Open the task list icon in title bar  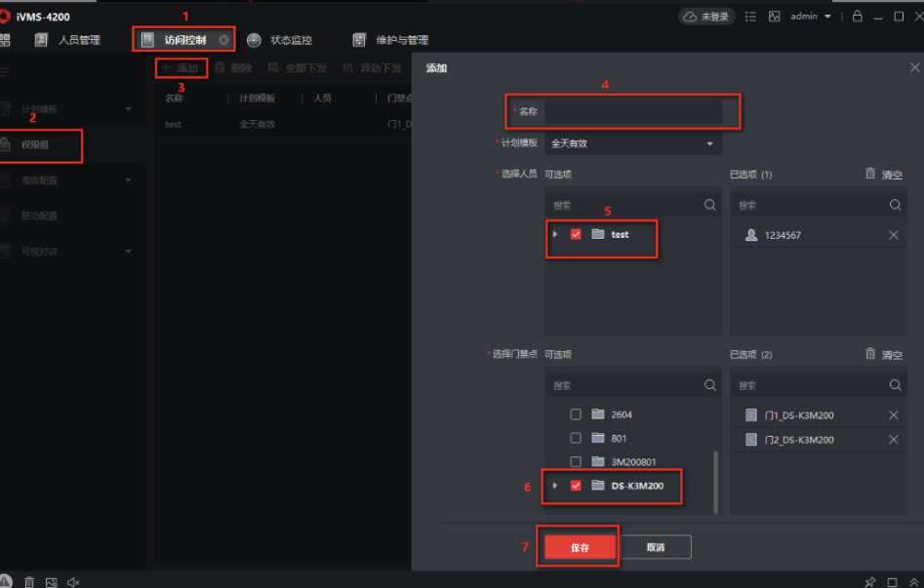point(750,17)
